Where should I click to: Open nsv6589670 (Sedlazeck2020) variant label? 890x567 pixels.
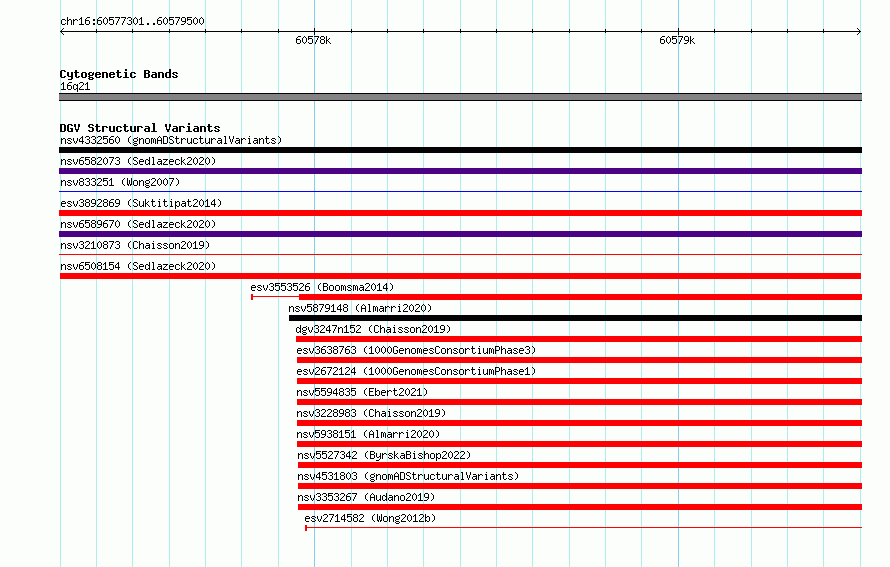(x=138, y=224)
